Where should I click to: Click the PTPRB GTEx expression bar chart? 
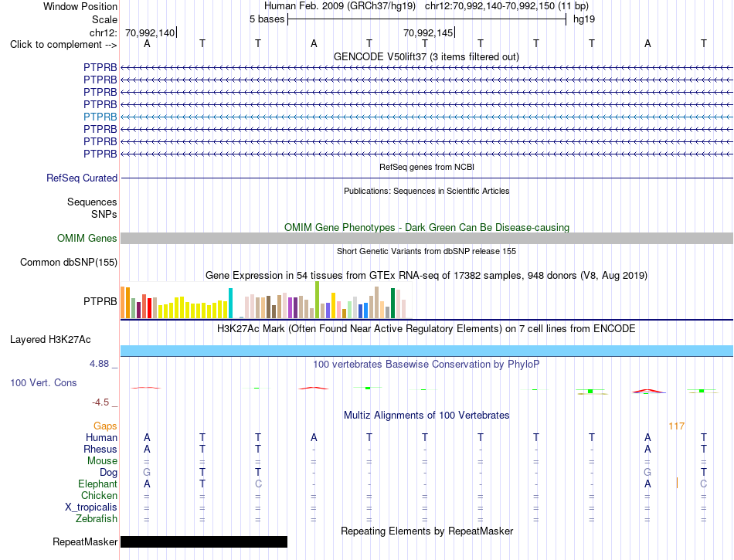point(266,300)
